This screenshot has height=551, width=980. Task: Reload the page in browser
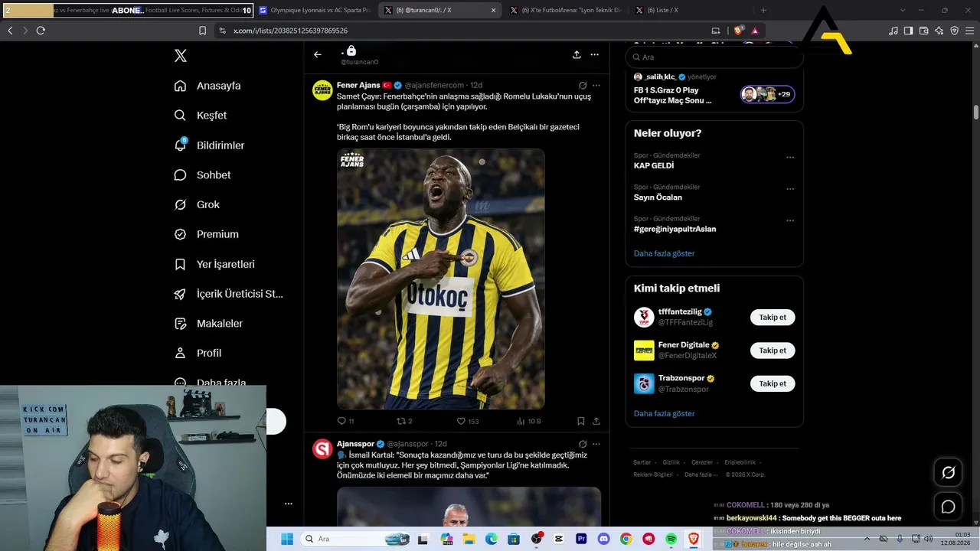pos(41,31)
